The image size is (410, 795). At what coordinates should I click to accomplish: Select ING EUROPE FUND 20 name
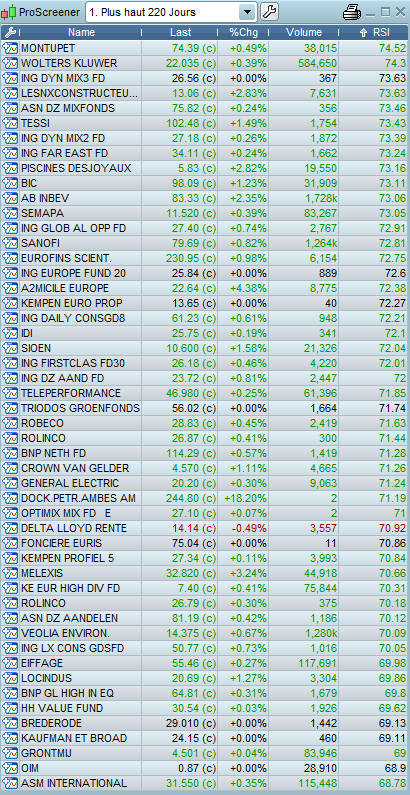point(73,273)
